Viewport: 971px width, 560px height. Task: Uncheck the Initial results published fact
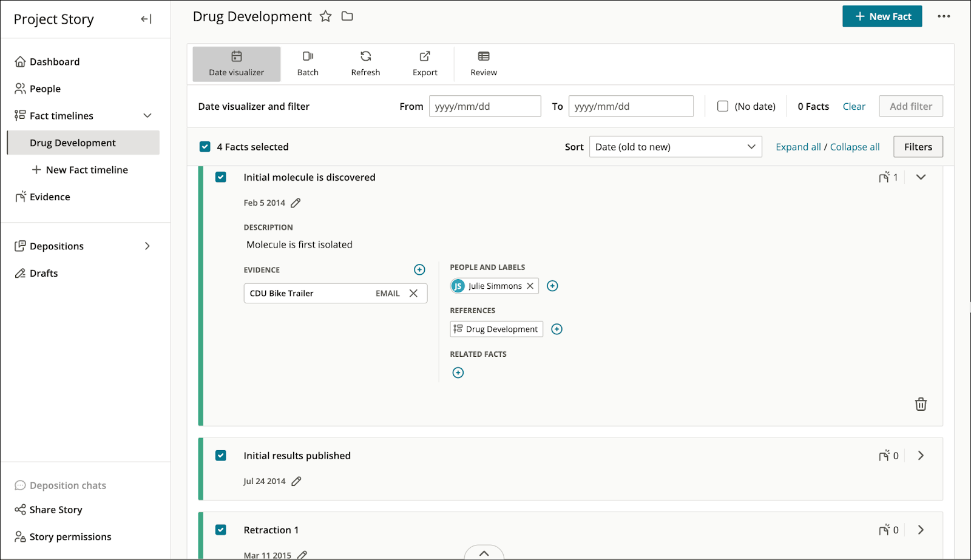point(220,455)
